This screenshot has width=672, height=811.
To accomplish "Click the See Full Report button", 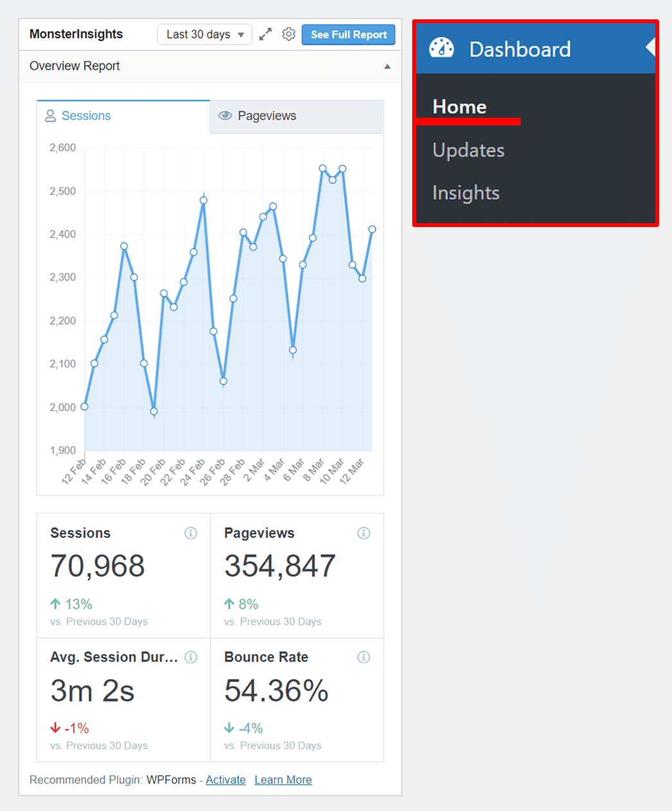I will tap(348, 34).
